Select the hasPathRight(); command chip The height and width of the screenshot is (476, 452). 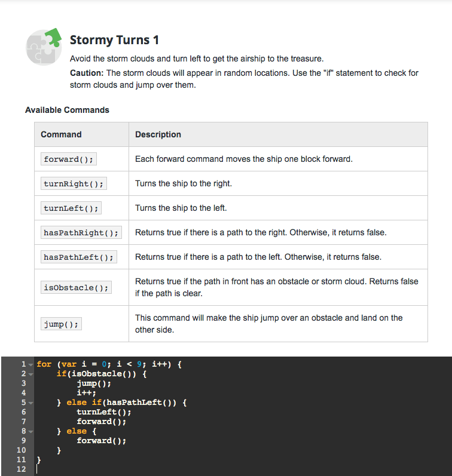pyautogui.click(x=81, y=233)
